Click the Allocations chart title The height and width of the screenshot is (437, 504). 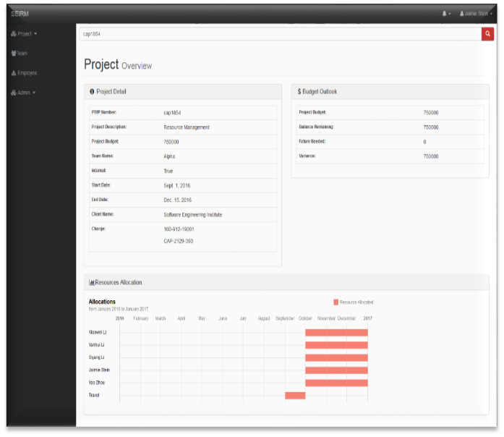(102, 302)
